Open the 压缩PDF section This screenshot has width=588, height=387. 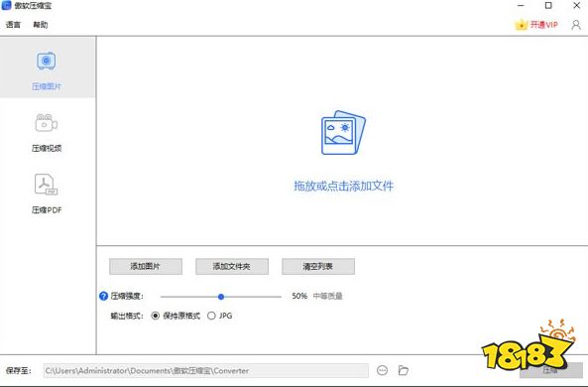(47, 193)
